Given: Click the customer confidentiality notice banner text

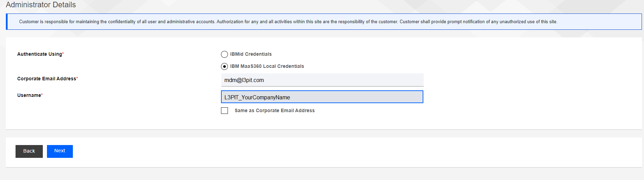Looking at the screenshot, I should coord(288,21).
